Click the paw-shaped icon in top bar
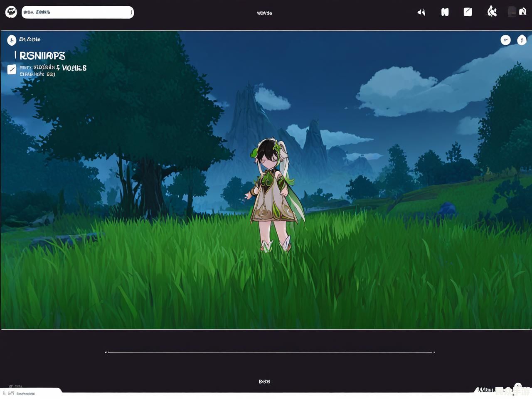 [492, 12]
